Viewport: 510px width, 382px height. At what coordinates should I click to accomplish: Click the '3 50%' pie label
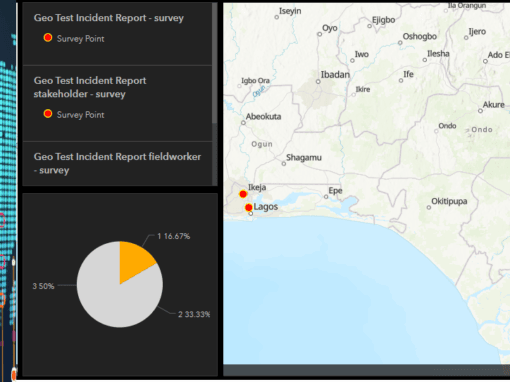tap(43, 286)
